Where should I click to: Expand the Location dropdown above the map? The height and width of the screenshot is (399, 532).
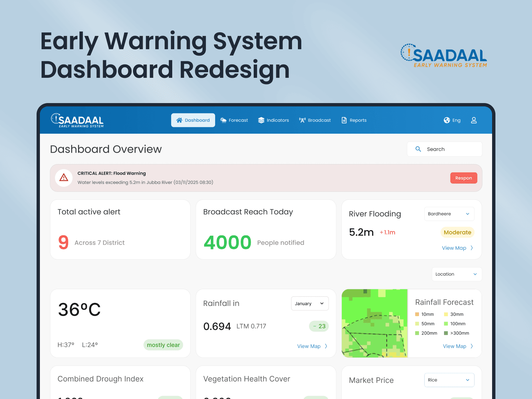click(x=457, y=274)
